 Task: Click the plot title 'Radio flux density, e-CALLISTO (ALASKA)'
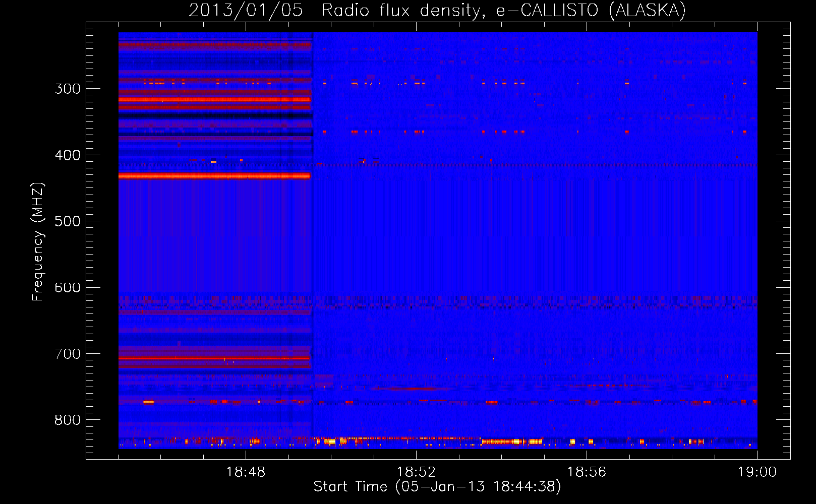click(x=503, y=10)
